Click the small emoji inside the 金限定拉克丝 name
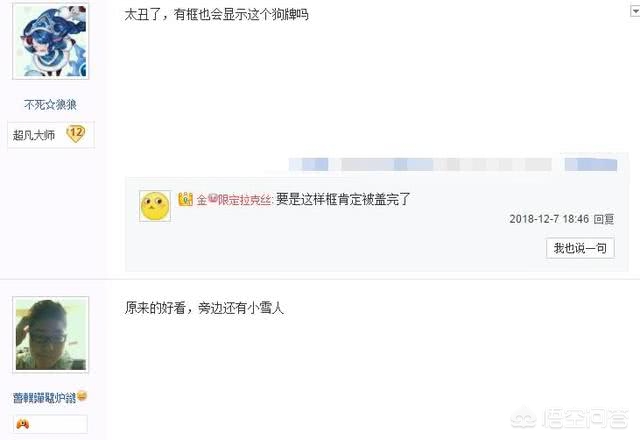The image size is (640, 440). [213, 198]
